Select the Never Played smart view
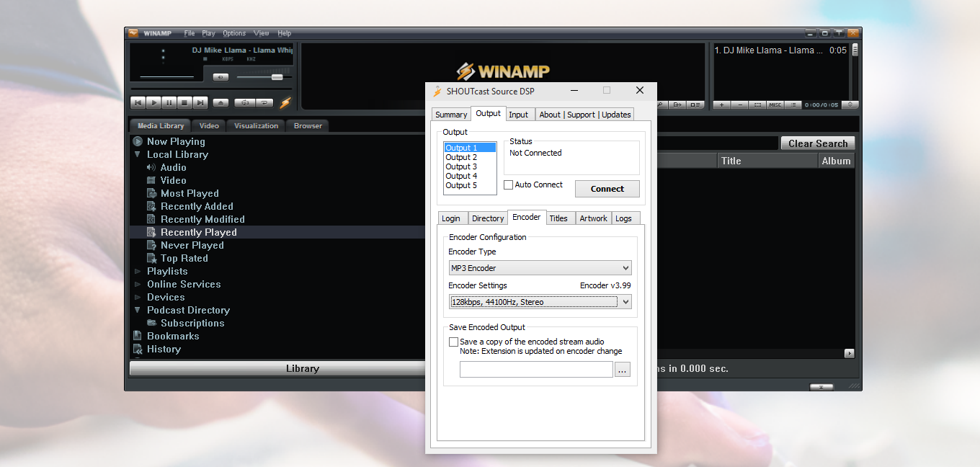This screenshot has height=467, width=980. click(192, 245)
